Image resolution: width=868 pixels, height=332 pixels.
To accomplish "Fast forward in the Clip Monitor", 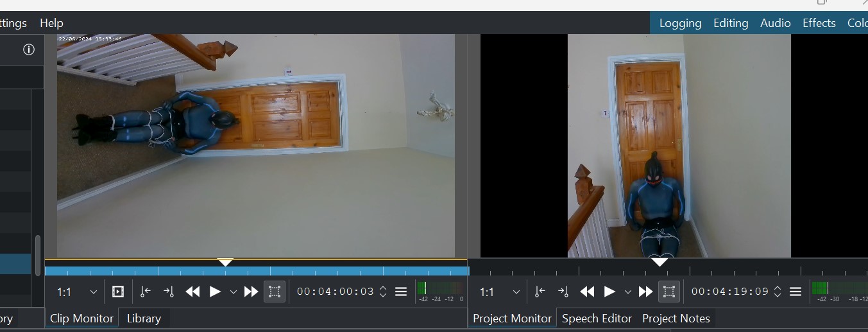I will click(x=251, y=292).
